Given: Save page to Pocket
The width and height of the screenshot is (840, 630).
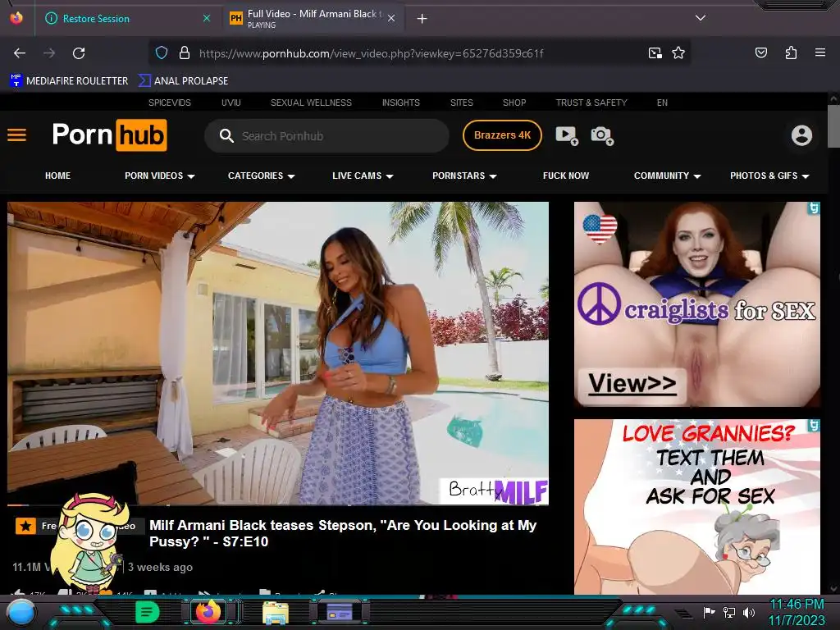Looking at the screenshot, I should (x=761, y=52).
